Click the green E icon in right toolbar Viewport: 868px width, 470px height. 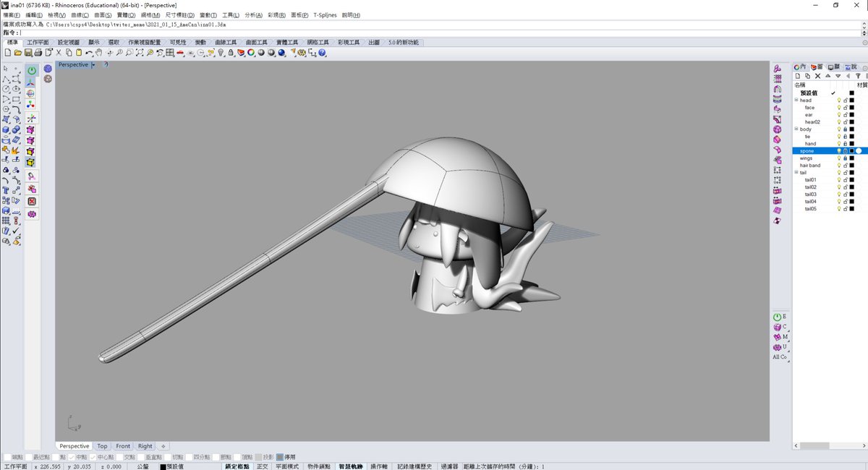click(x=779, y=317)
